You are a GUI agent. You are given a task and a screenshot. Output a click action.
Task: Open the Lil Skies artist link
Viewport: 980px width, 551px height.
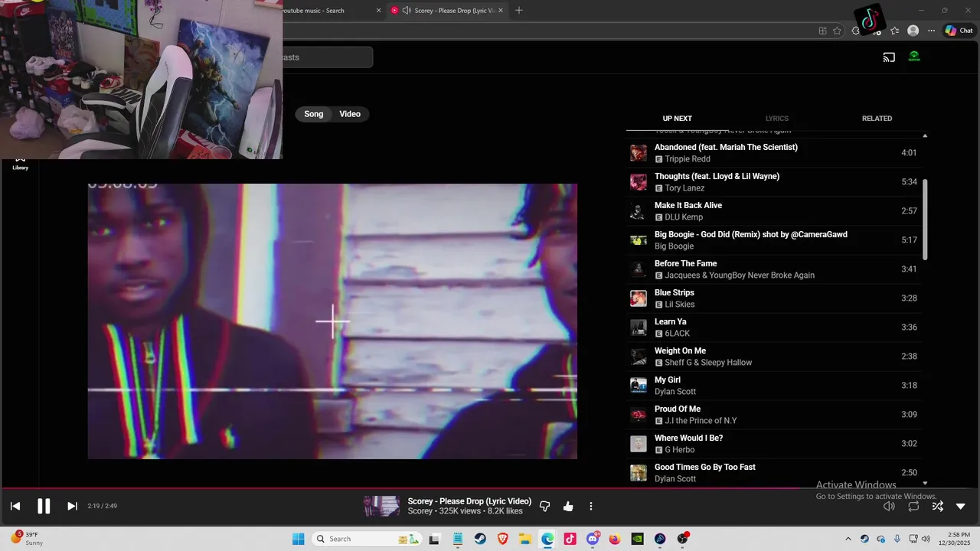680,305
